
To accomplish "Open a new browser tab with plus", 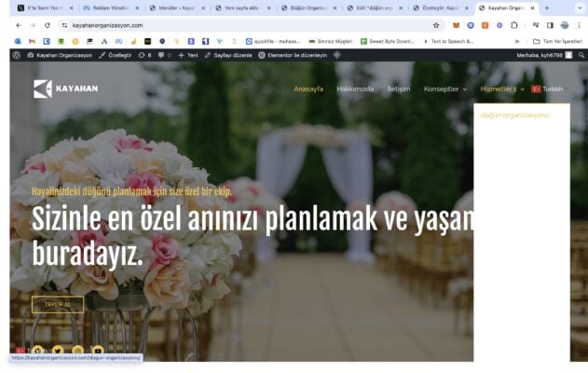I will tap(547, 7).
